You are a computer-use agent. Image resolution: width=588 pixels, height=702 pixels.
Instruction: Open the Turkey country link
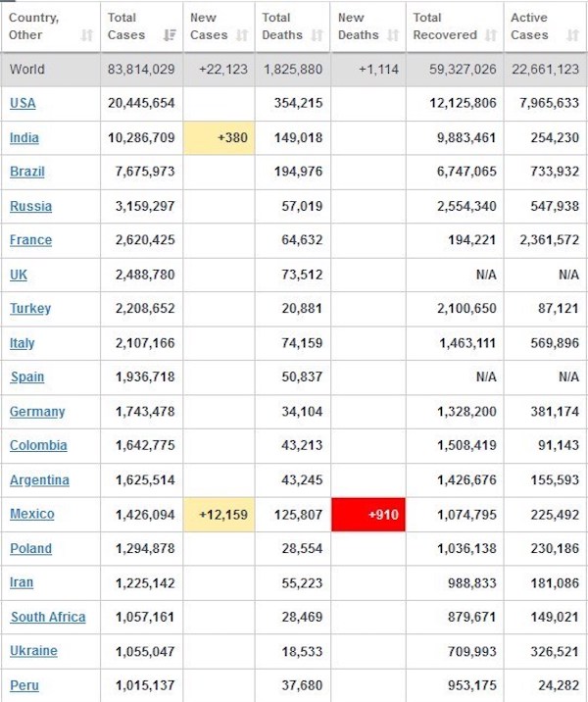[30, 309]
